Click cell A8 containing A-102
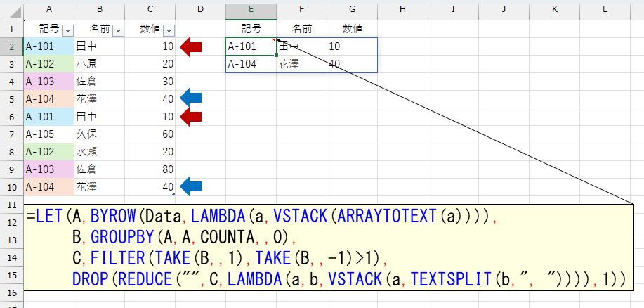 49,152
